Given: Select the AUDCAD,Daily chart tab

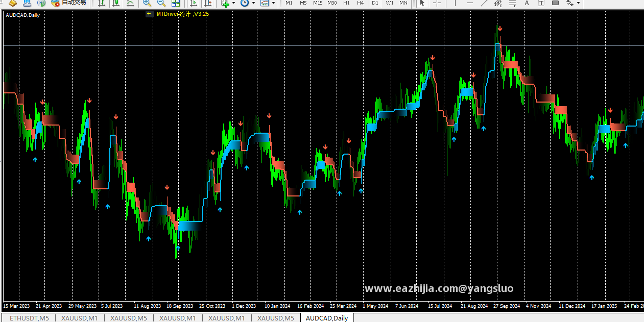Looking at the screenshot, I should pyautogui.click(x=327, y=318).
